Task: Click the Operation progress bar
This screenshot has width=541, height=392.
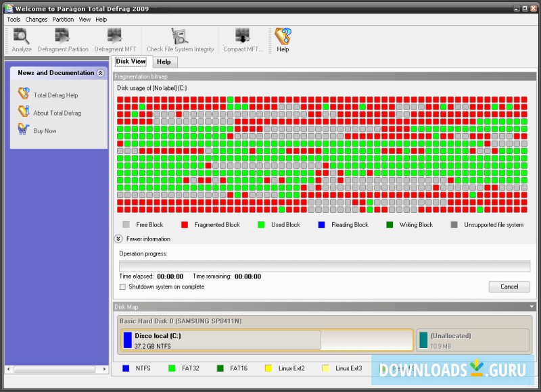Action: (325, 266)
